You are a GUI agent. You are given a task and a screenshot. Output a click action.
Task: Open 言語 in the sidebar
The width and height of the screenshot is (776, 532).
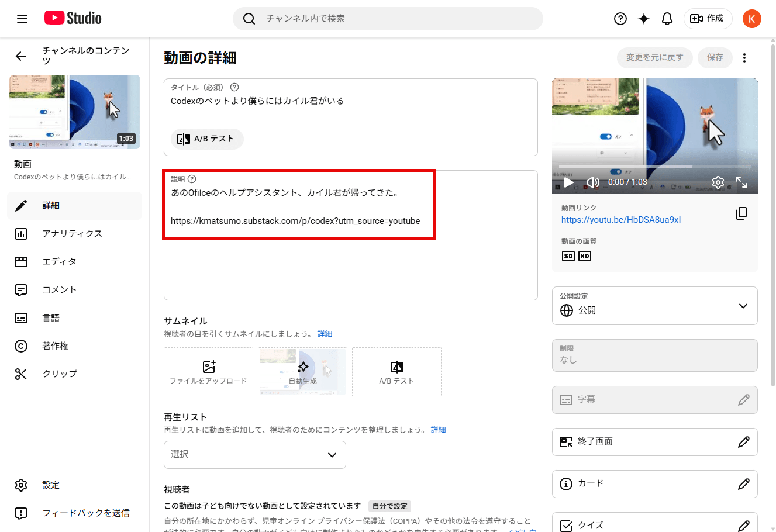[x=75, y=318]
